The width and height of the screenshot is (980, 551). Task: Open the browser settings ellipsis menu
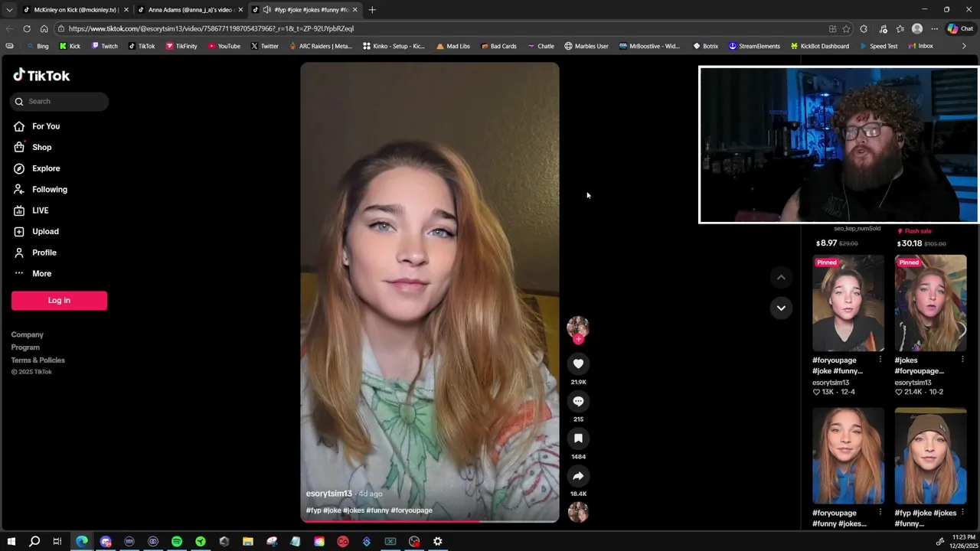point(934,28)
